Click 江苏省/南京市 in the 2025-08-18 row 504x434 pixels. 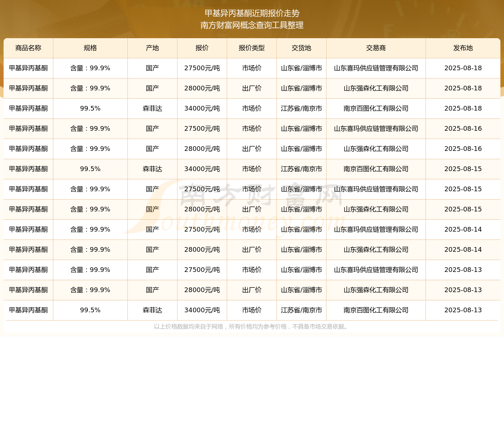tap(301, 108)
